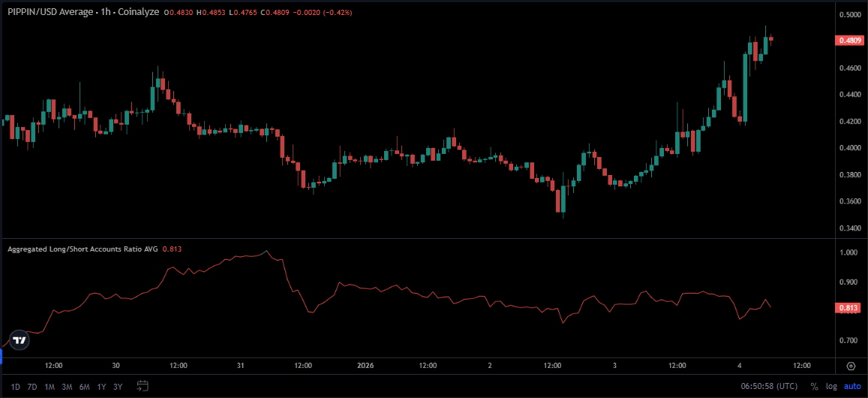The height and width of the screenshot is (398, 868).
Task: Open the go-to-date calendar icon
Action: 143,386
